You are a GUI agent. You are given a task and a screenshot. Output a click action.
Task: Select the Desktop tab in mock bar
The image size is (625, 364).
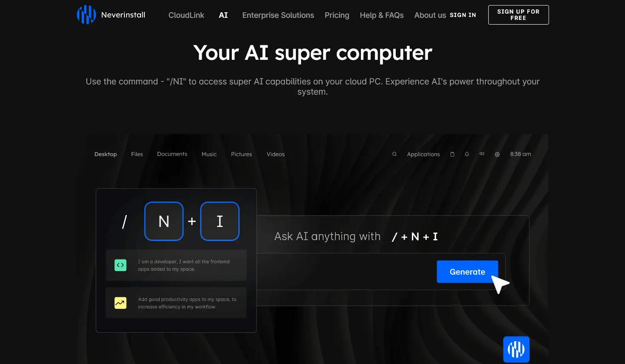[x=106, y=154]
